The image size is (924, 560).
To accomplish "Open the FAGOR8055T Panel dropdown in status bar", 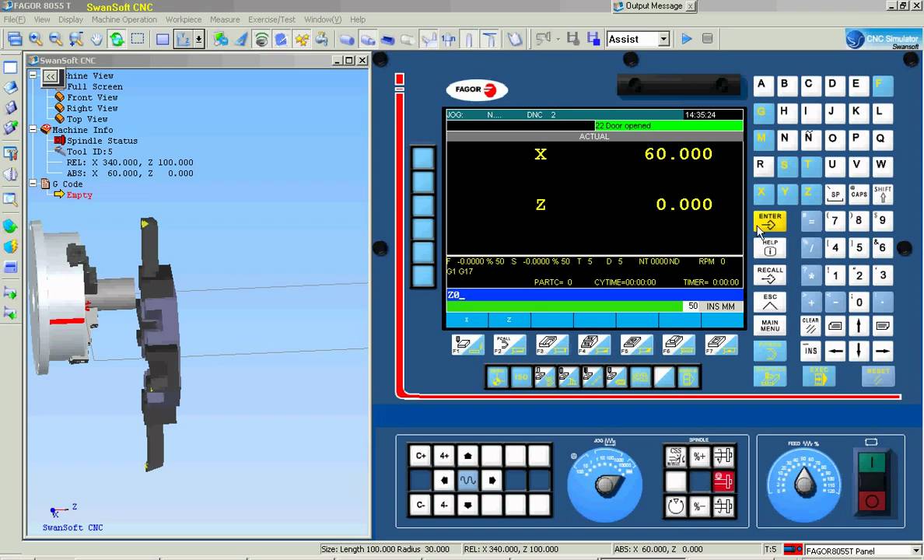I will point(915,551).
